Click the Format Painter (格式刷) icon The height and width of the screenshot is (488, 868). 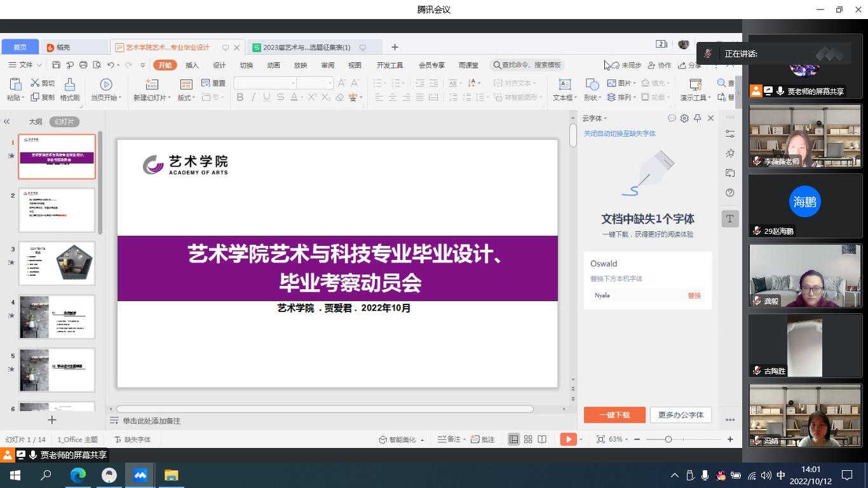(69, 85)
